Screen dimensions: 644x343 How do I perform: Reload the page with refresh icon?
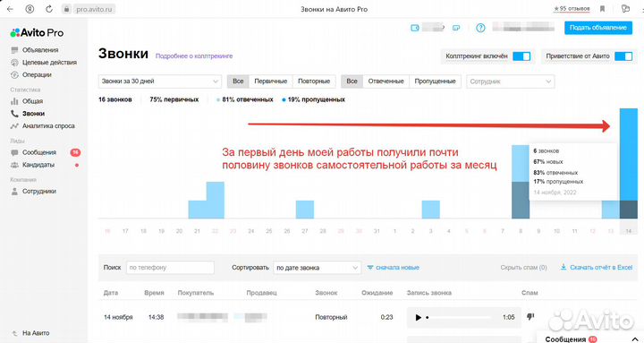click(49, 9)
